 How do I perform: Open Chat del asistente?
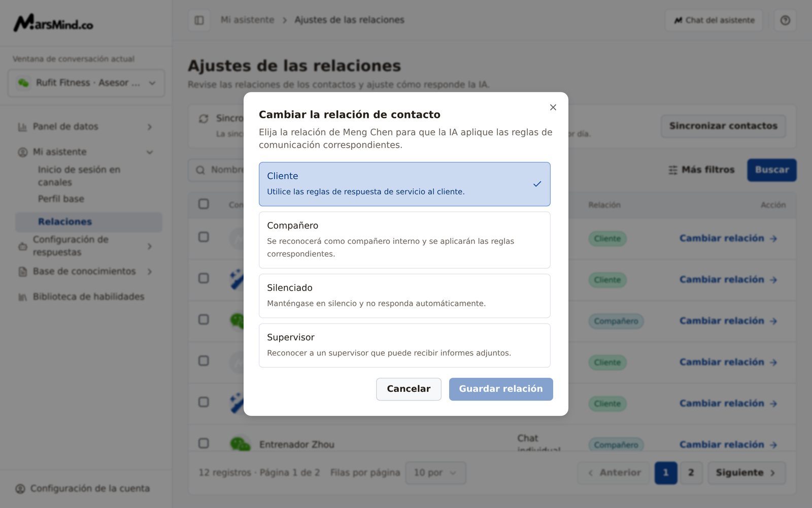[714, 20]
